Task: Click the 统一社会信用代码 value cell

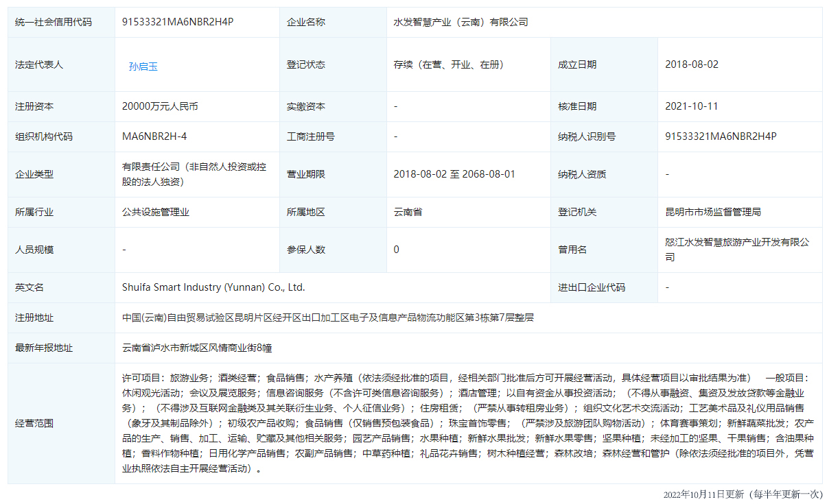Action: (178, 22)
